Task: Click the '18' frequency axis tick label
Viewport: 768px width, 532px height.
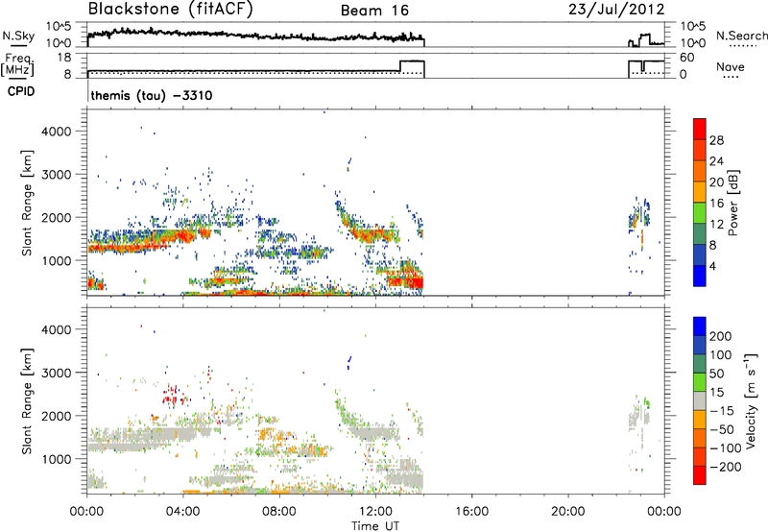Action: coord(64,58)
